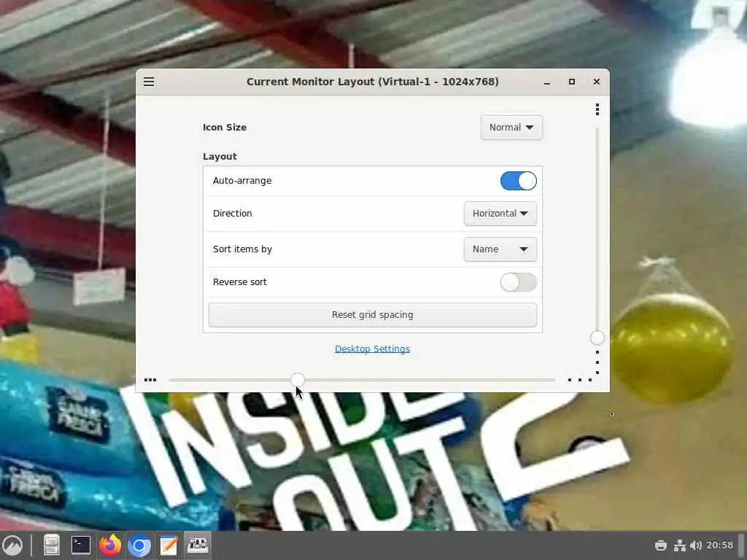Click the tight vertical spacing dots icon
Image resolution: width=747 pixels, height=560 pixels.
[597, 109]
